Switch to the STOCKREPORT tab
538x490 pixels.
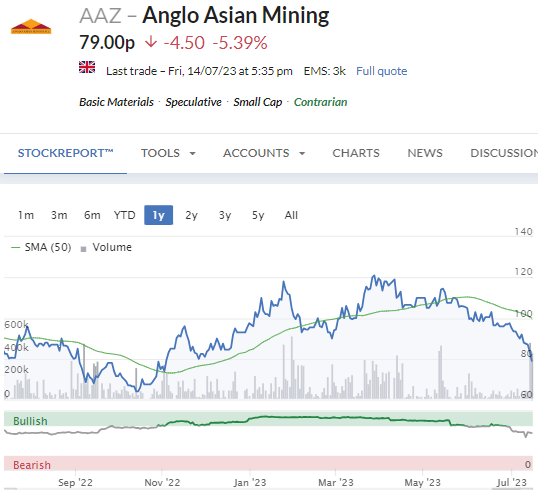click(66, 153)
